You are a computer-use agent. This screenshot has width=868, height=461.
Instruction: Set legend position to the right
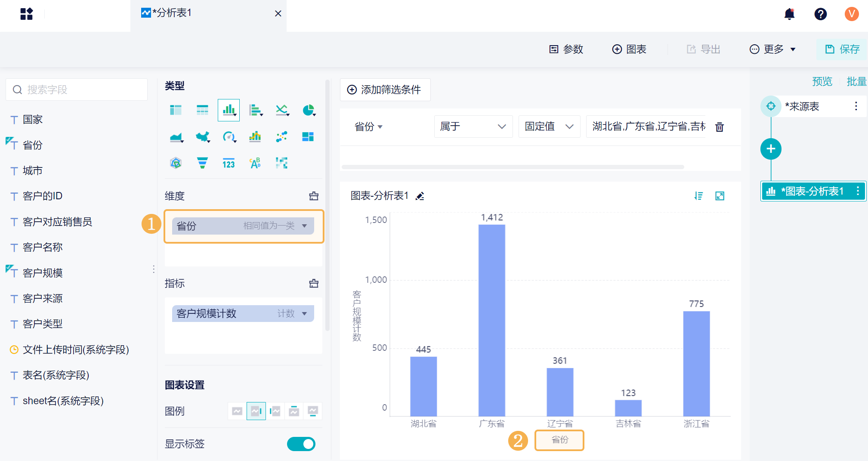tap(256, 411)
